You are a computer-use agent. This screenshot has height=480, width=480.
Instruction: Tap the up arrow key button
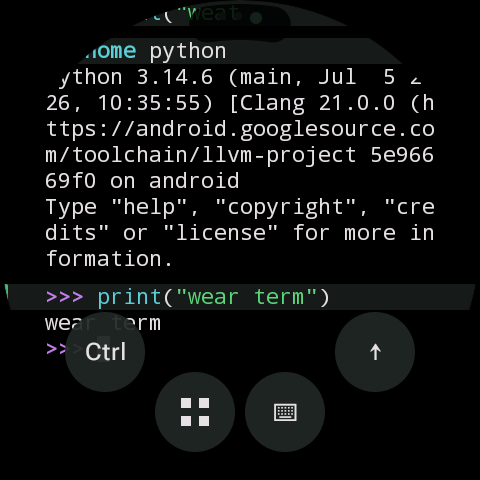pos(375,352)
